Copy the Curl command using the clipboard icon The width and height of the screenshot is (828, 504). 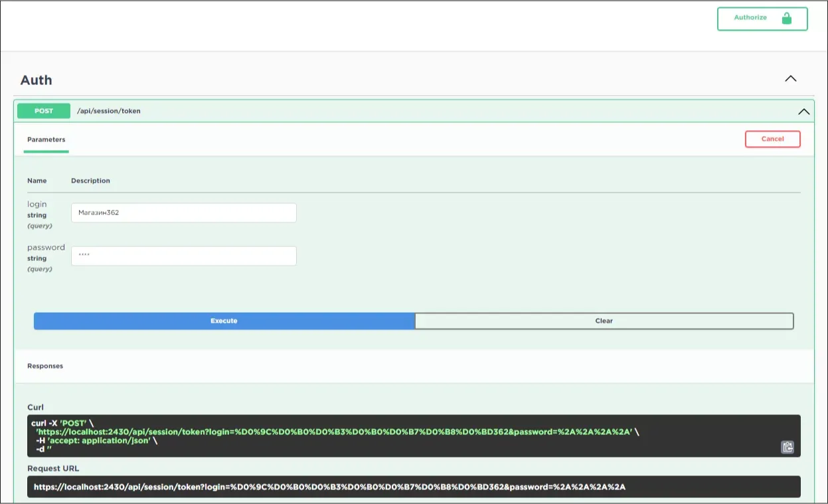[786, 448]
